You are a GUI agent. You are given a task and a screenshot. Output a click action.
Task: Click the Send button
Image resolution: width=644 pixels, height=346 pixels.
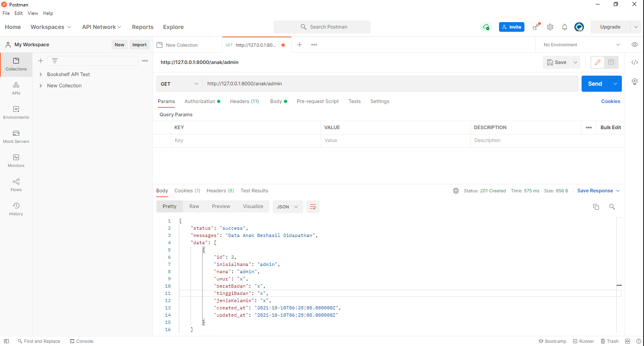point(595,84)
